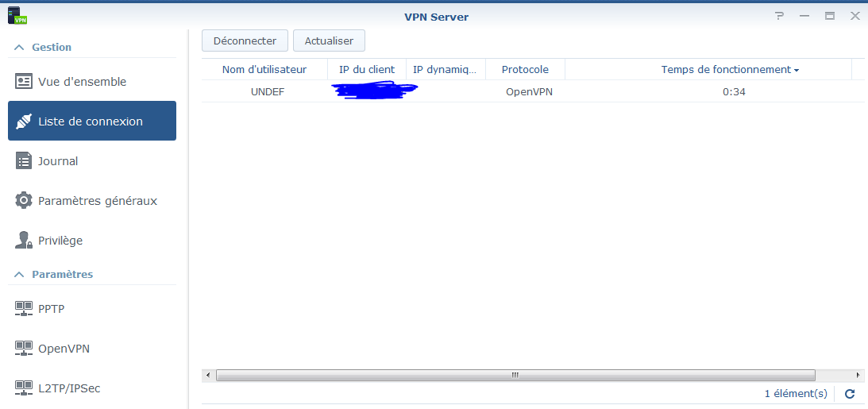The image size is (868, 409).
Task: Select Liste de connexion in sidebar
Action: tap(92, 121)
